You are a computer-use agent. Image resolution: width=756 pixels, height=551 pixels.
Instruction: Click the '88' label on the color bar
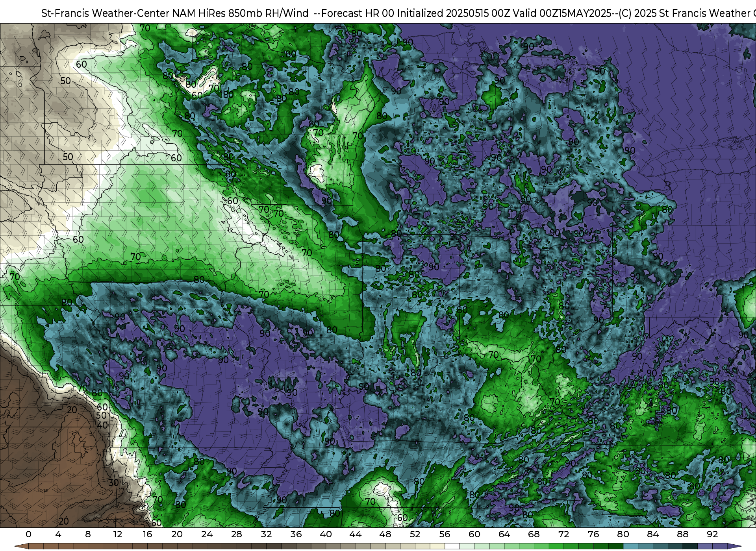coord(683,534)
